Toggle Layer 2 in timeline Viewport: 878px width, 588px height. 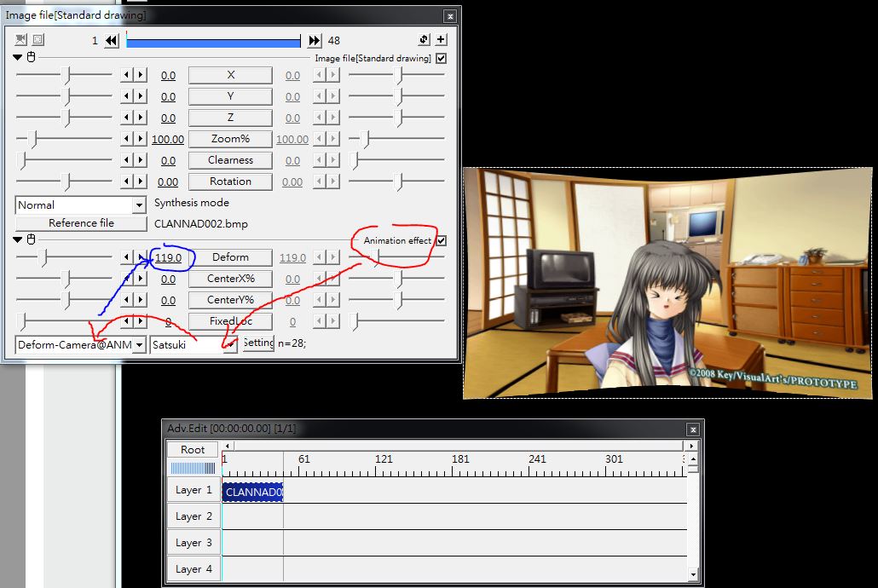pos(194,516)
